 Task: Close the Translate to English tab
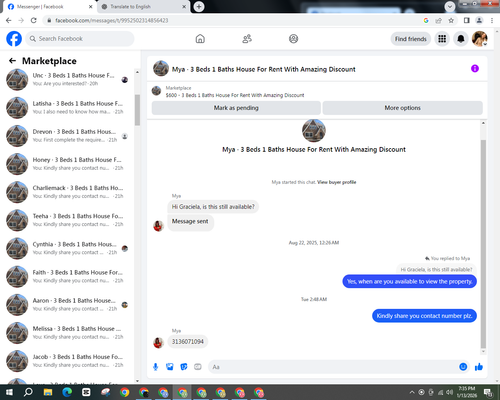click(184, 7)
